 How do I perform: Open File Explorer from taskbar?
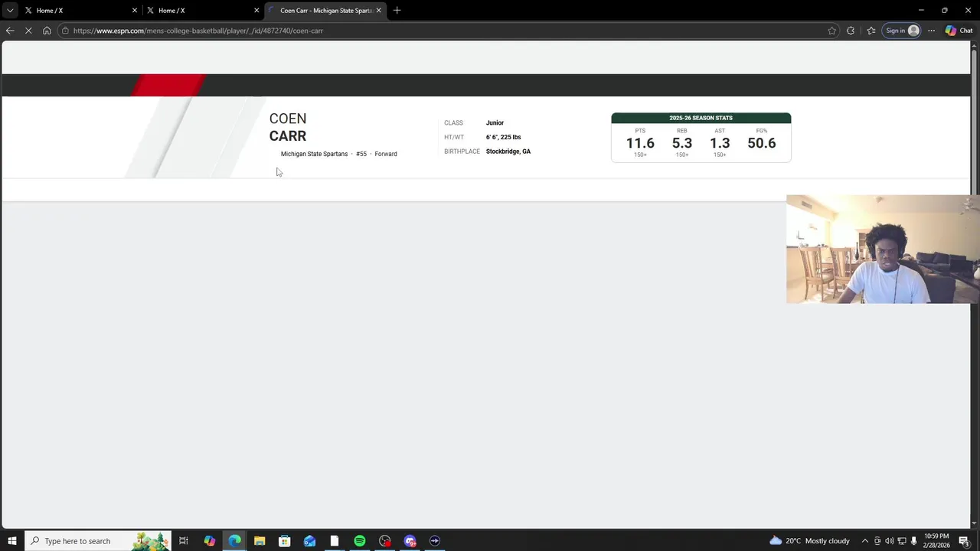260,541
